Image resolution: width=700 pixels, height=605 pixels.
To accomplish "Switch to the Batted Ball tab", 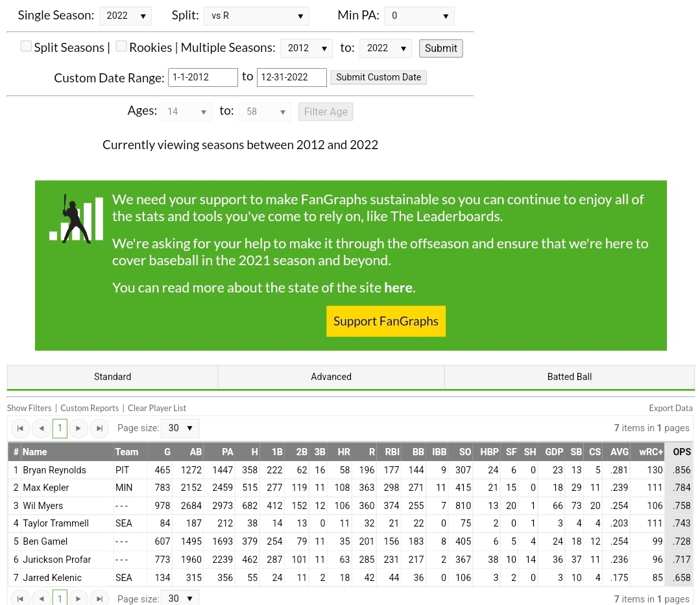I will point(570,377).
